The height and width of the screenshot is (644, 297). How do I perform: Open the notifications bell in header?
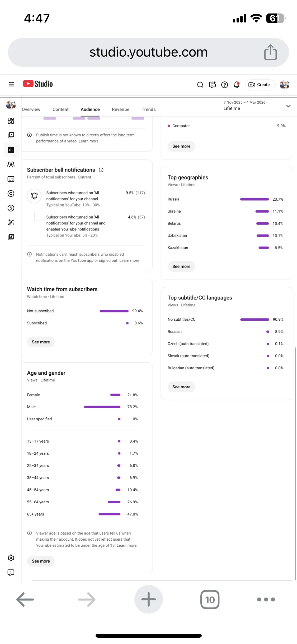237,85
